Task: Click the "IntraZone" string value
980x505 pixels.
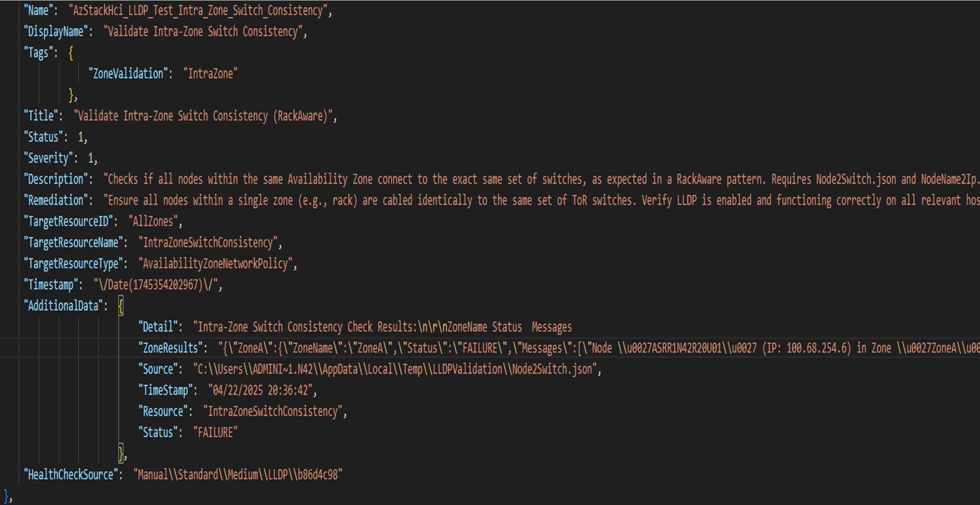Action: coord(210,74)
